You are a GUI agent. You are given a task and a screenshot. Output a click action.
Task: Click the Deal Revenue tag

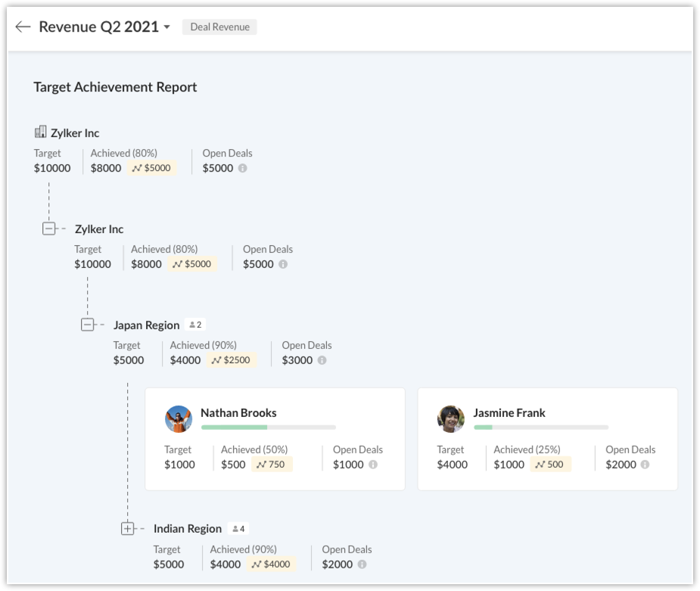tap(219, 27)
